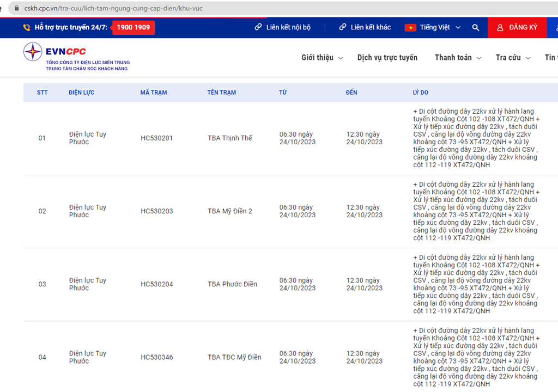Image resolution: width=558 pixels, height=392 pixels.
Task: Click row number 03
Action: click(42, 284)
